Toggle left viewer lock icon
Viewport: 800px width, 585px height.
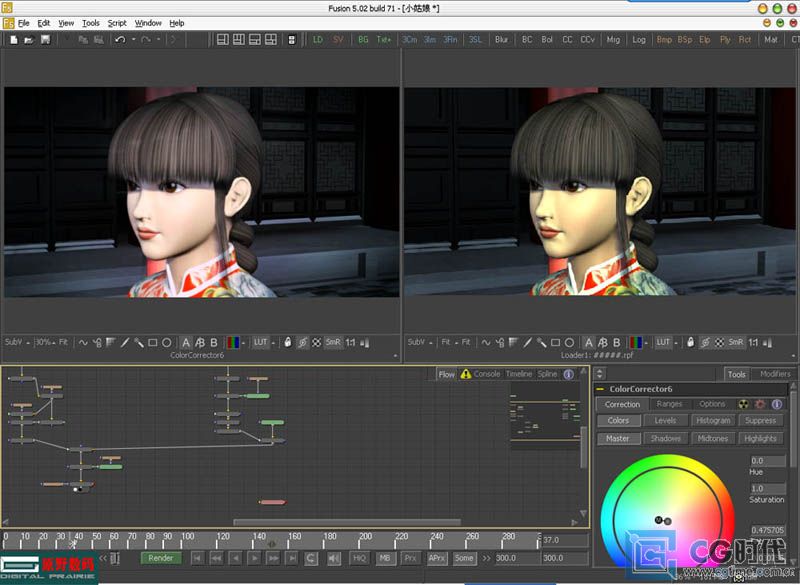point(287,342)
